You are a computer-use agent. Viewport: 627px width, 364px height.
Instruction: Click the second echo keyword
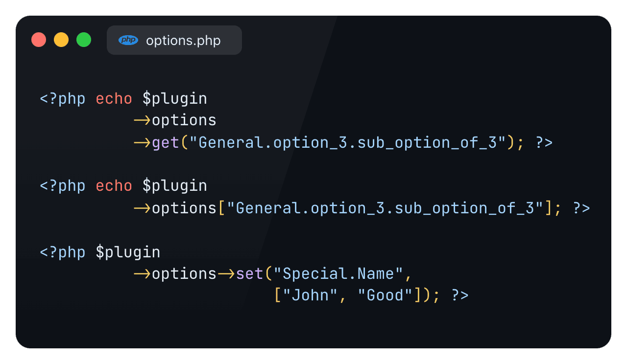114,186
